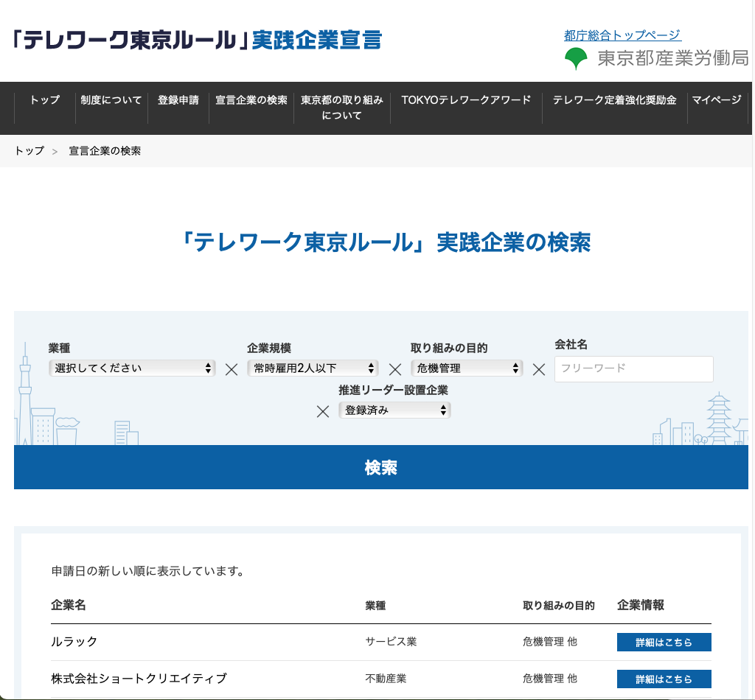Open 制度について in the navigation menu
755x700 pixels.
[x=111, y=100]
